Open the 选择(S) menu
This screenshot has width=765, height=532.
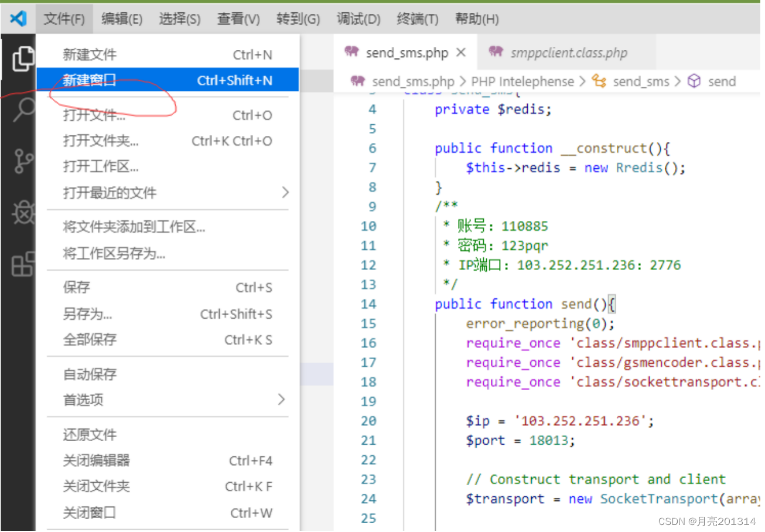coord(180,19)
